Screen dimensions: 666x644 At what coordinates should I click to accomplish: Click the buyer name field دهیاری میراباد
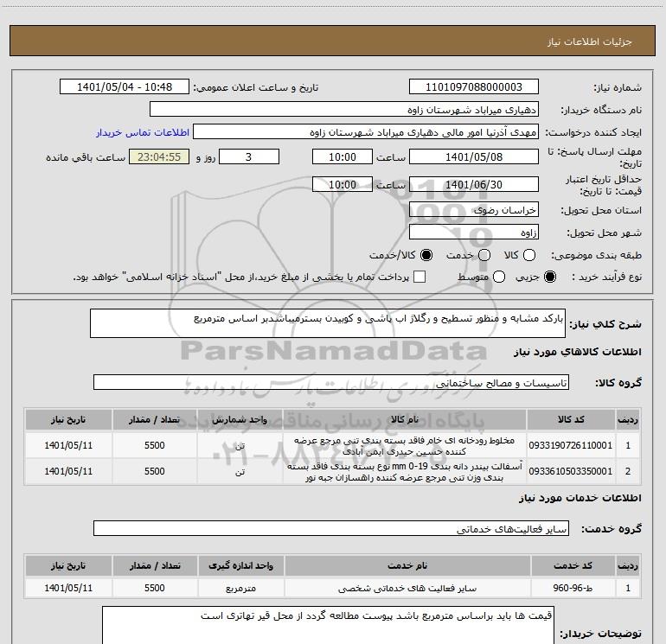pos(344,110)
